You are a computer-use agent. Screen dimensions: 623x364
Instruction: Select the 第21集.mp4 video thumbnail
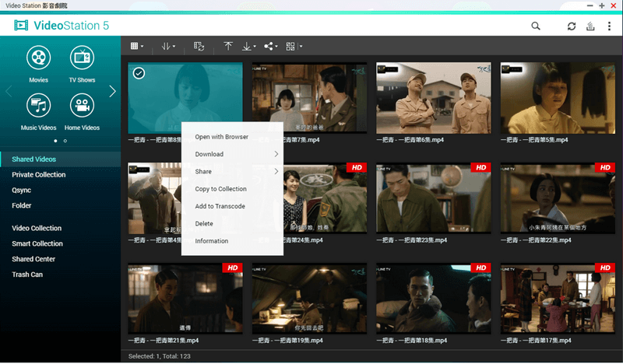click(x=185, y=299)
